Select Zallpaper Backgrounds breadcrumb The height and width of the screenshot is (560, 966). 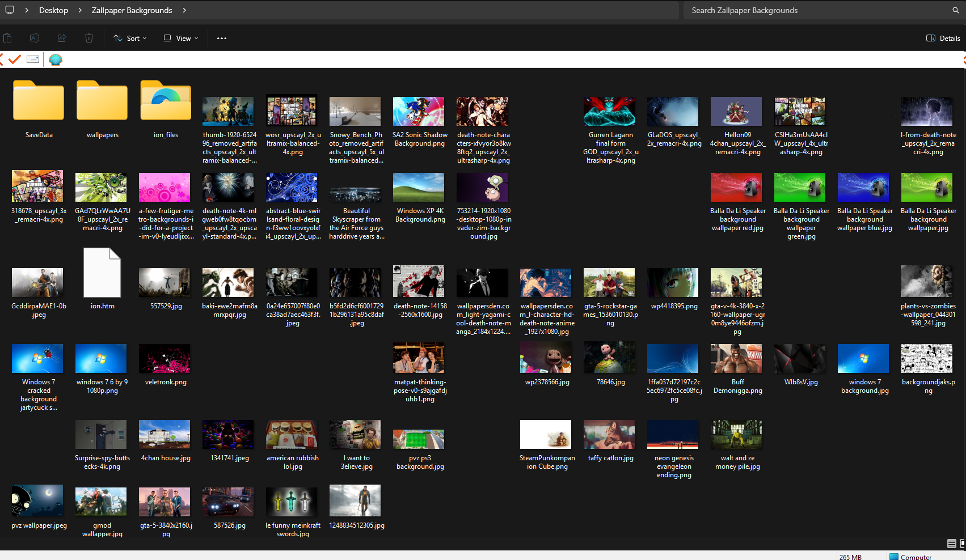(132, 10)
